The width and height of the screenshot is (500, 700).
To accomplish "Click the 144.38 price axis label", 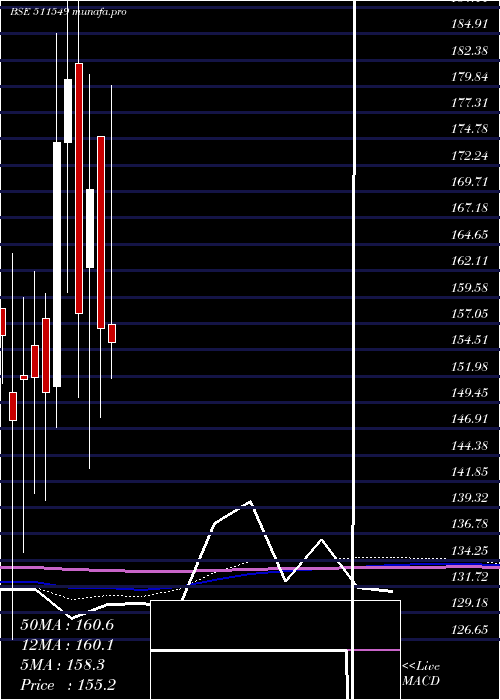I will [x=470, y=446].
